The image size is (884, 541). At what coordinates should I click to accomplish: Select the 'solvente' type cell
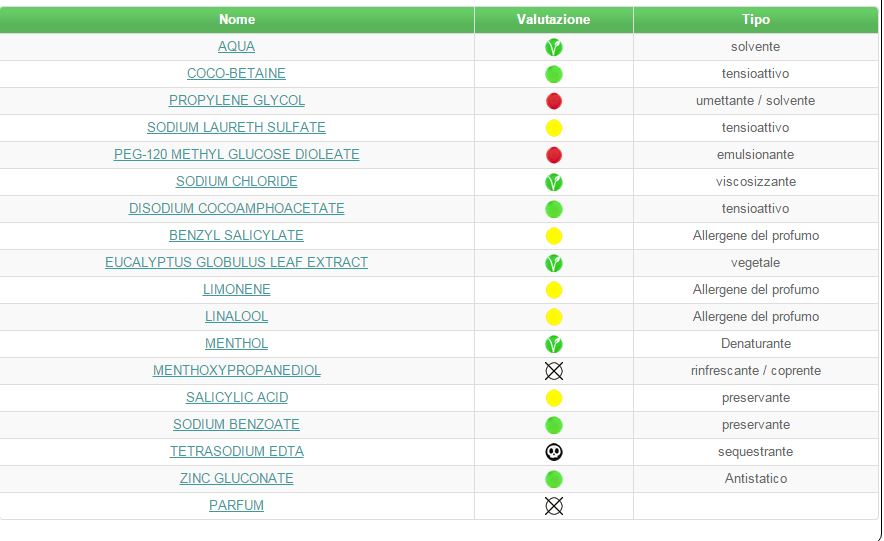(755, 47)
